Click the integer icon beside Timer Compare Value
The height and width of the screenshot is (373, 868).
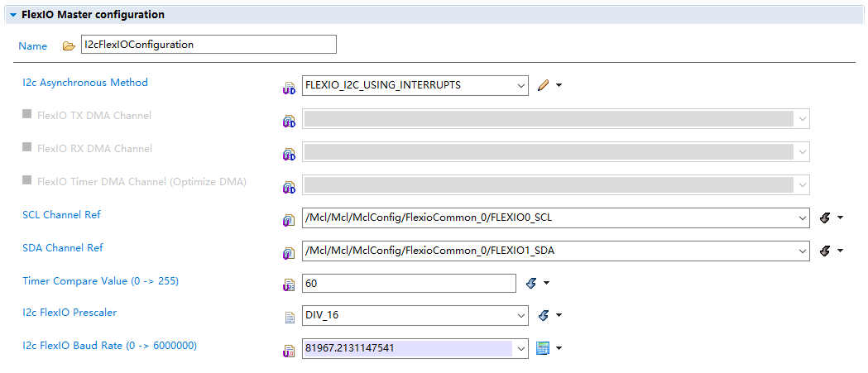289,285
